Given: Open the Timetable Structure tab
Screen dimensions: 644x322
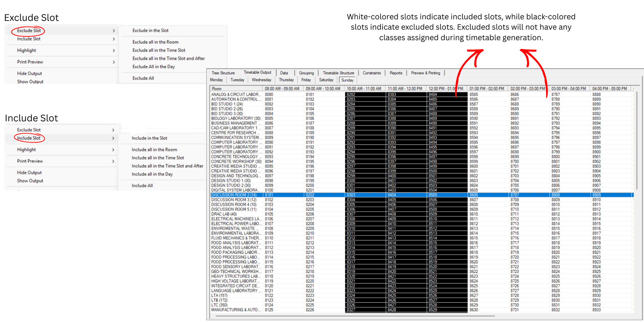Looking at the screenshot, I should [x=338, y=73].
